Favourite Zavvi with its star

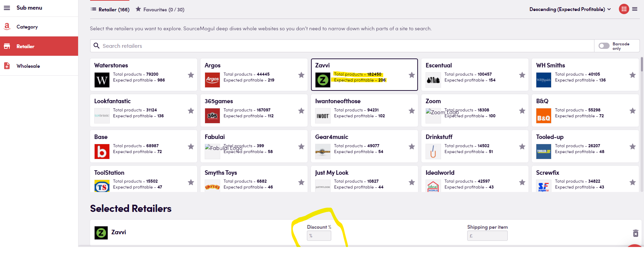pyautogui.click(x=412, y=75)
